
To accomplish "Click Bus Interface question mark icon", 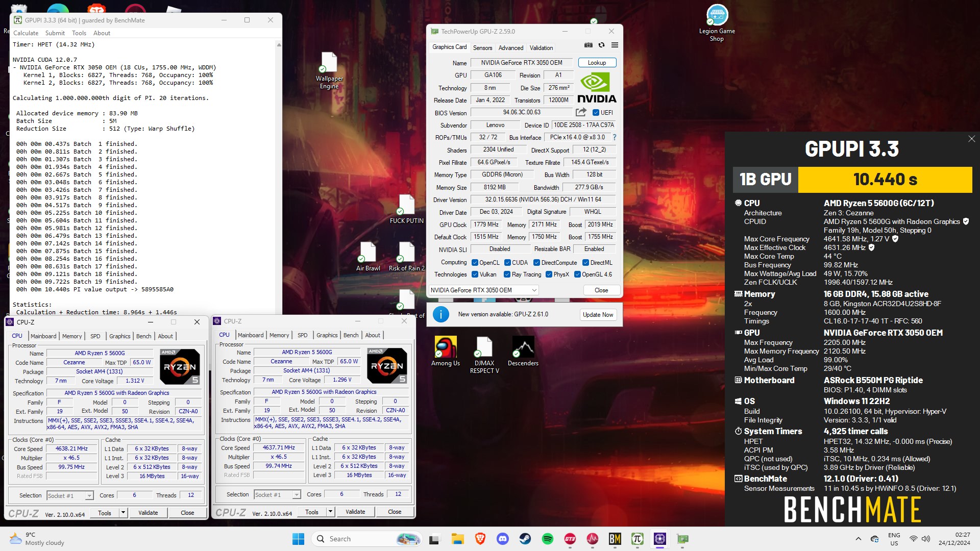I will pyautogui.click(x=614, y=137).
